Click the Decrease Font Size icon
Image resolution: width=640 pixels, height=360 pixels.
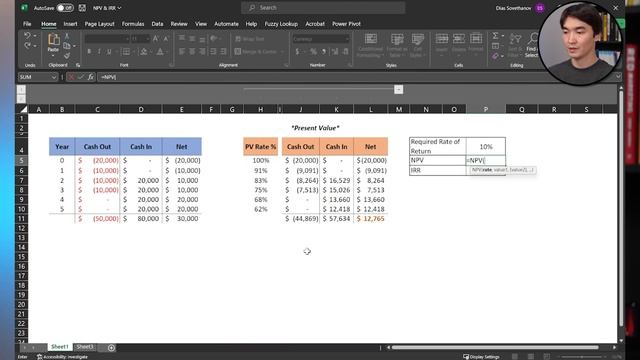click(165, 39)
